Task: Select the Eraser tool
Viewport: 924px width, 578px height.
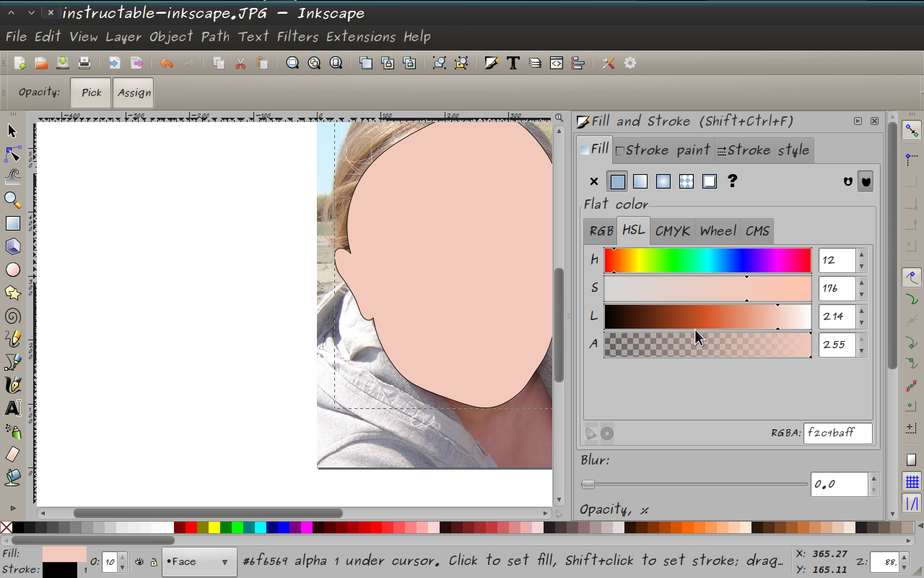Action: coord(12,454)
